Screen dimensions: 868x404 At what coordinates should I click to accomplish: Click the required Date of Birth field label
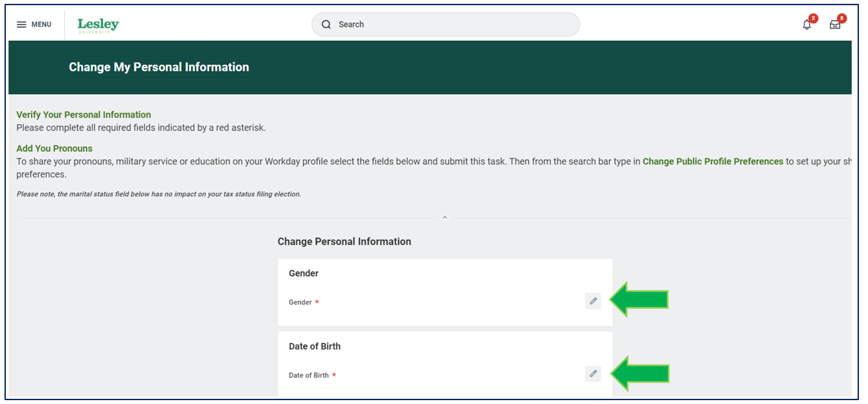click(313, 375)
